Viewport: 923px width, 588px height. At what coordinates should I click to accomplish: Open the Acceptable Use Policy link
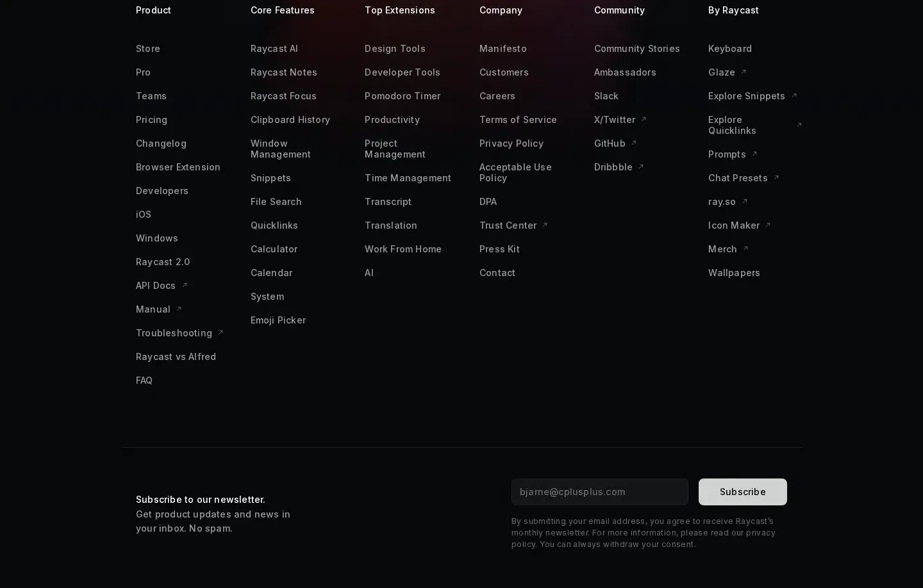point(515,172)
